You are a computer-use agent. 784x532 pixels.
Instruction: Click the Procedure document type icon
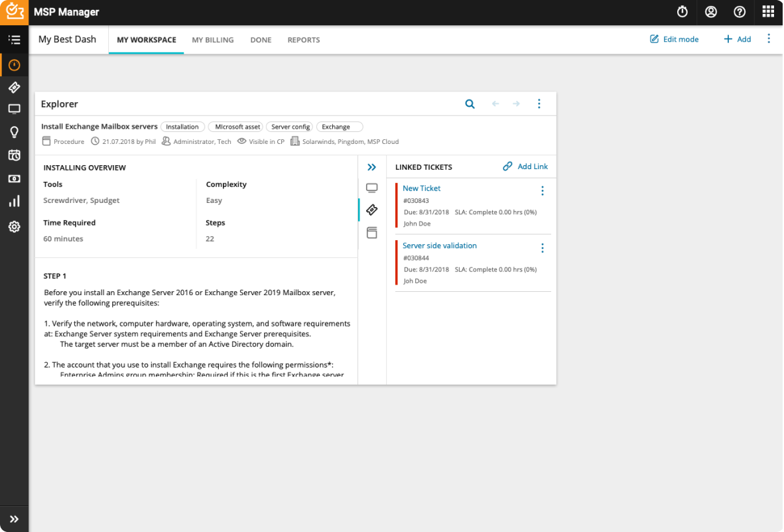pos(46,141)
